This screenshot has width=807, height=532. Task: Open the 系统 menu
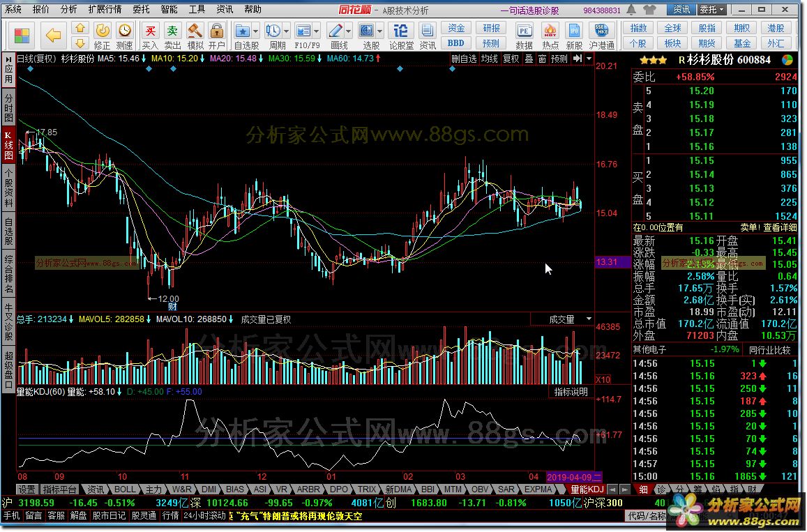(13, 9)
